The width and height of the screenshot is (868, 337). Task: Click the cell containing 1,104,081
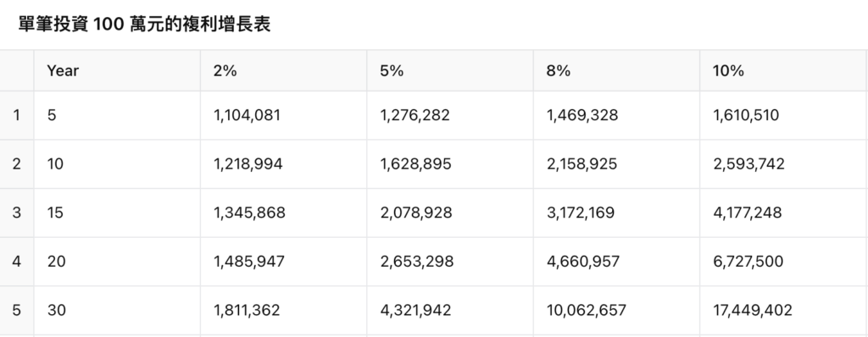[x=283, y=115]
